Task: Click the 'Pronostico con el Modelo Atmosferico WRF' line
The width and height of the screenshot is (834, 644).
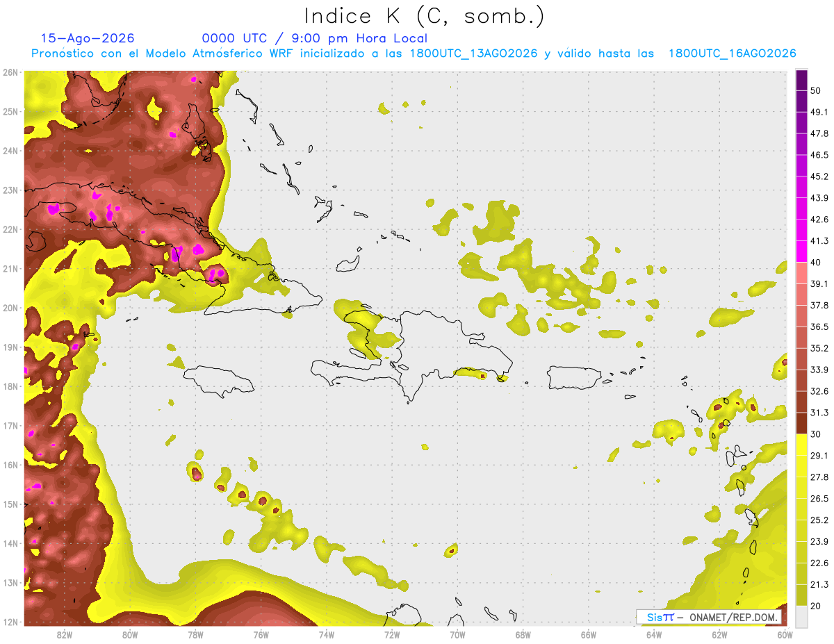Action: pyautogui.click(x=414, y=53)
